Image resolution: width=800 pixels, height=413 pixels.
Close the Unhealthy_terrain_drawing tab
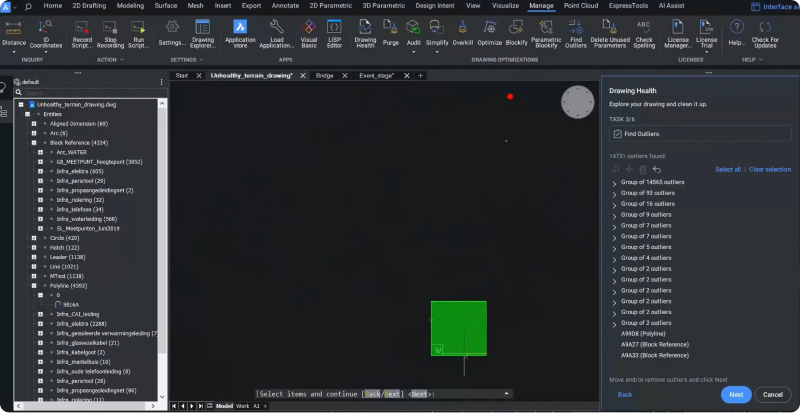(303, 76)
